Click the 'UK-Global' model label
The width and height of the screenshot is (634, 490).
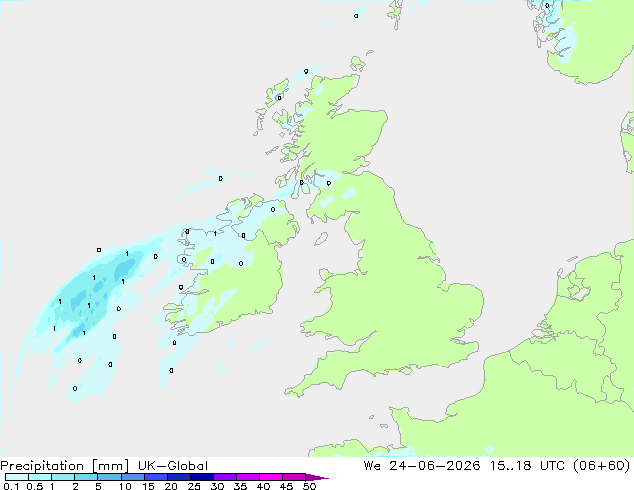point(173,466)
